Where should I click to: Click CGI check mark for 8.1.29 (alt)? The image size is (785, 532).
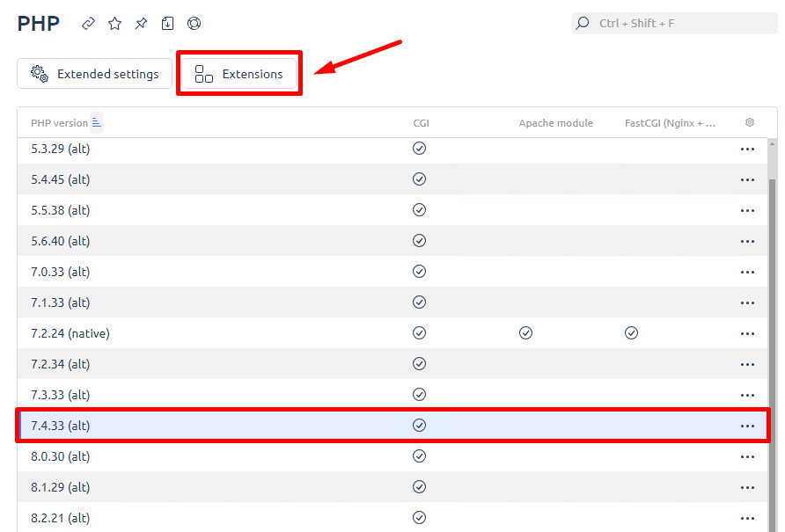[419, 486]
